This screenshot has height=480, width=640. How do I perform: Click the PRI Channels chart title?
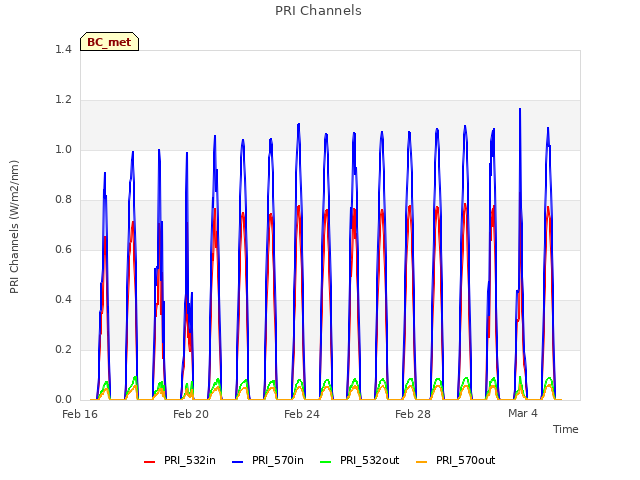coord(318,11)
